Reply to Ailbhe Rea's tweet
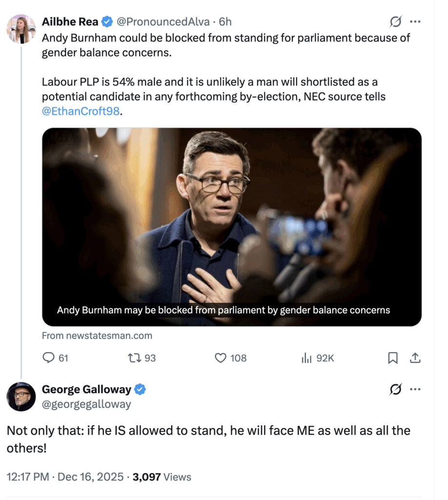 [49, 358]
